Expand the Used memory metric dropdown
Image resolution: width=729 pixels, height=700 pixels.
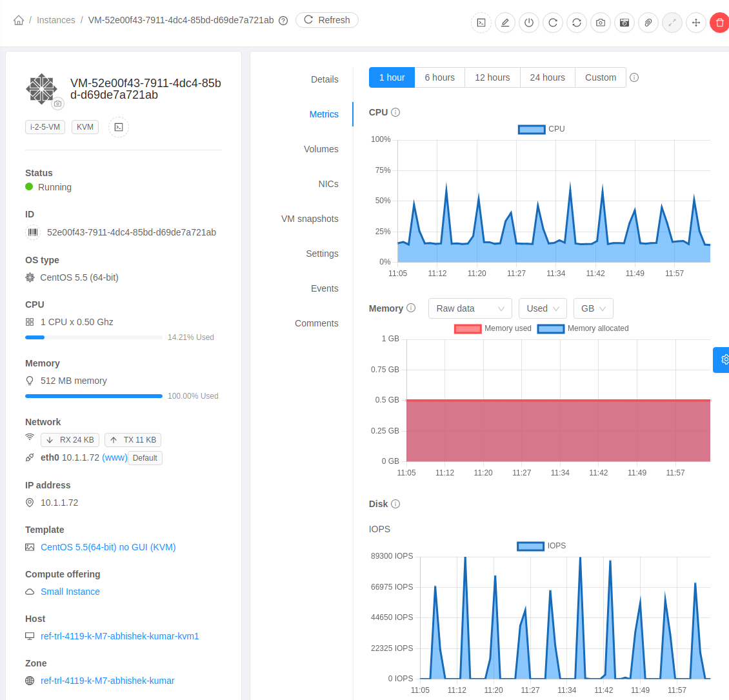[542, 308]
